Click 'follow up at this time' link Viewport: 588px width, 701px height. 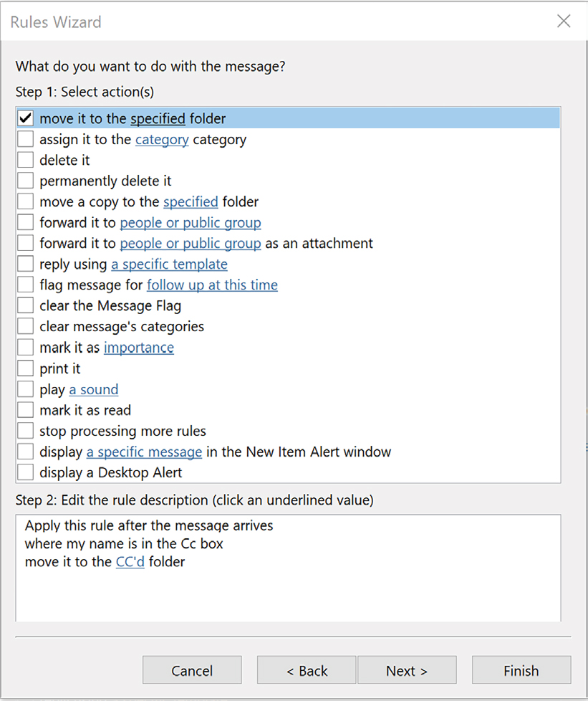[212, 285]
